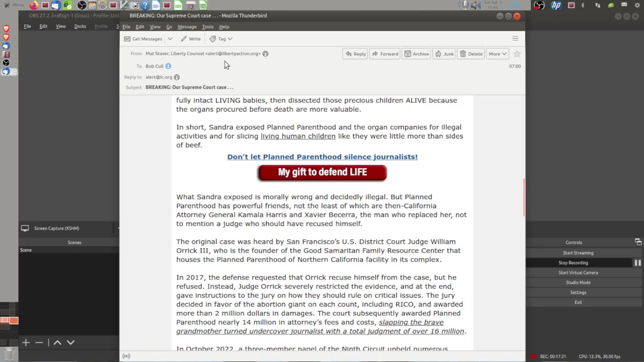Add a new scene with the plus icon
644x362 pixels.
pos(26,342)
